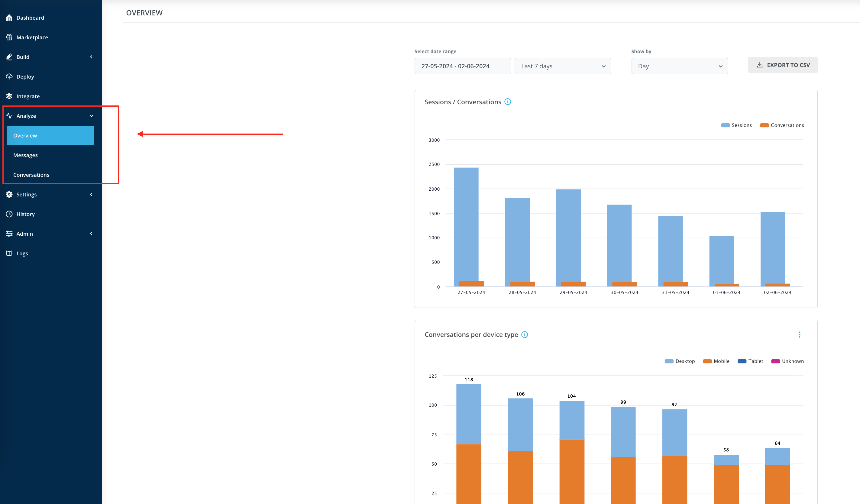
Task: Collapse the Analyze submenu chevron
Action: click(x=91, y=116)
